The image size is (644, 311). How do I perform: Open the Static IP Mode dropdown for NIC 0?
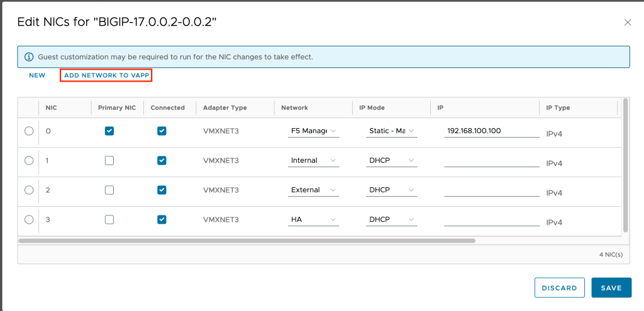click(391, 131)
